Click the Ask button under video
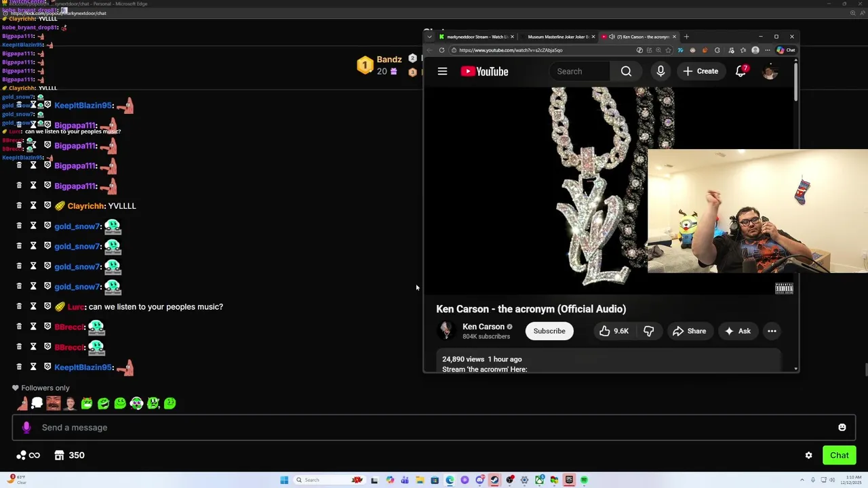Image resolution: width=868 pixels, height=488 pixels. (738, 331)
